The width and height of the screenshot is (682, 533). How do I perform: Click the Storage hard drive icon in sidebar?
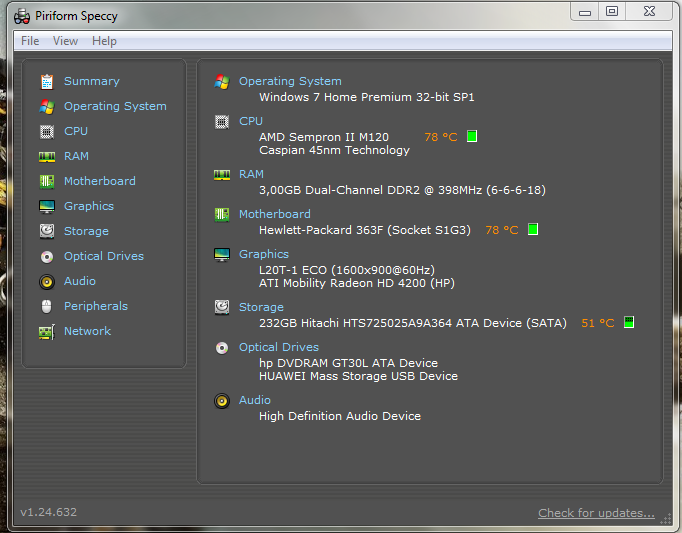coord(47,231)
